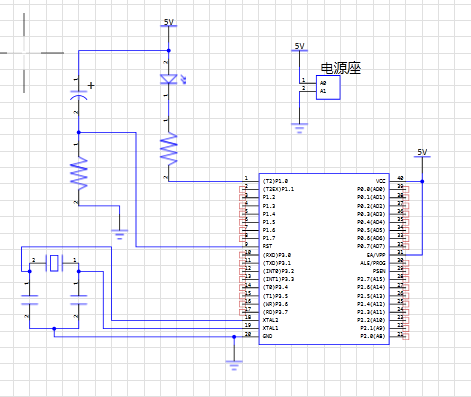
Task: Select the XTAL2 pin label
Action: coord(270,320)
